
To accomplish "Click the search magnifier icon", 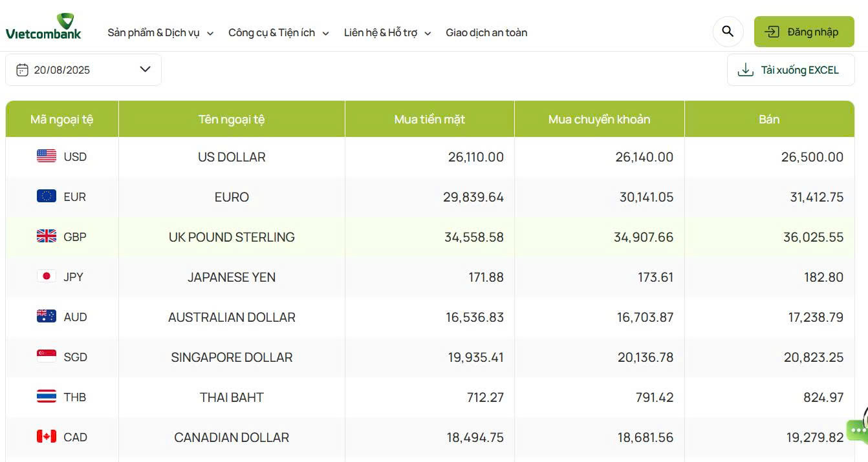I will coord(728,31).
